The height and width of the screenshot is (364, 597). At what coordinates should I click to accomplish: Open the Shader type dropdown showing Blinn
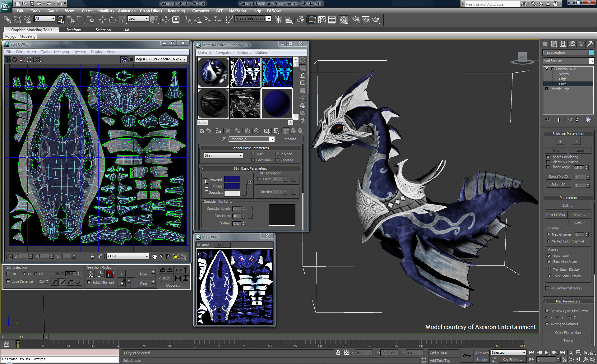[222, 155]
